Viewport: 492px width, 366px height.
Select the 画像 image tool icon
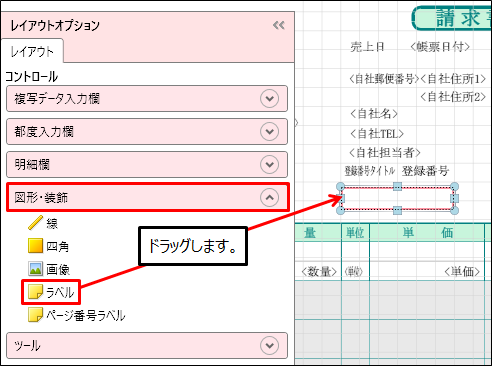35,269
